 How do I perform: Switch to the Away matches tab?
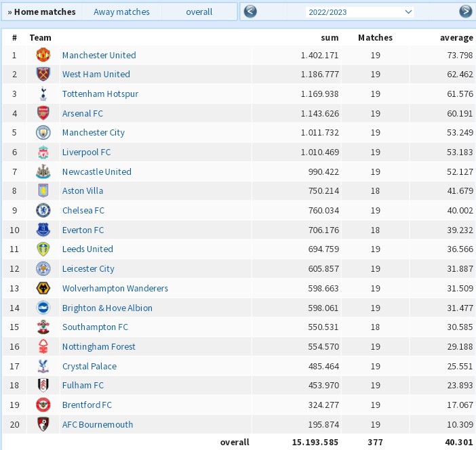[x=121, y=12]
